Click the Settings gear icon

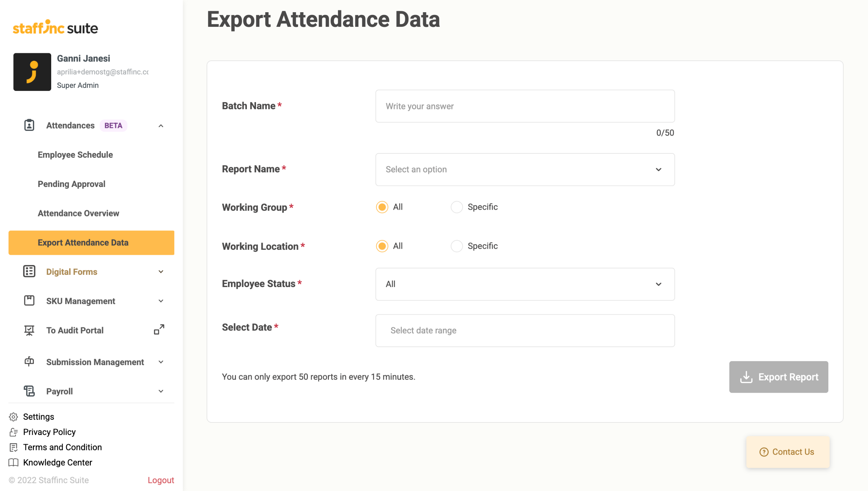14,417
